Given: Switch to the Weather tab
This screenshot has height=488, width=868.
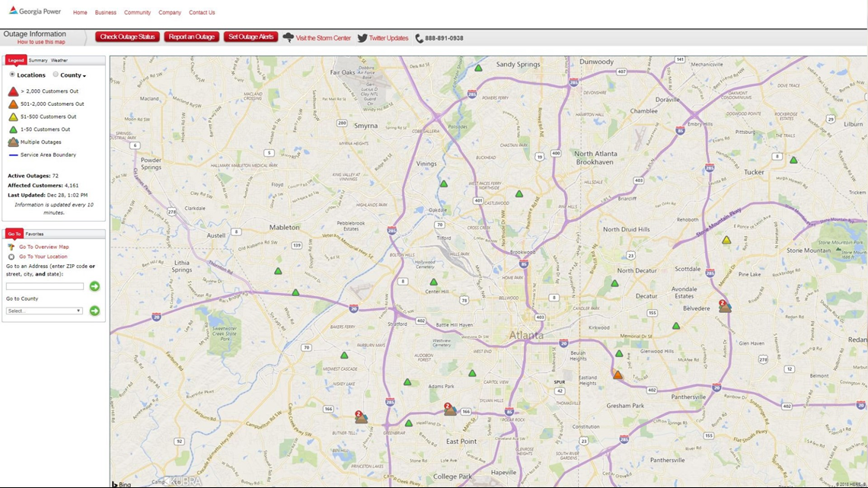Looking at the screenshot, I should click(59, 60).
